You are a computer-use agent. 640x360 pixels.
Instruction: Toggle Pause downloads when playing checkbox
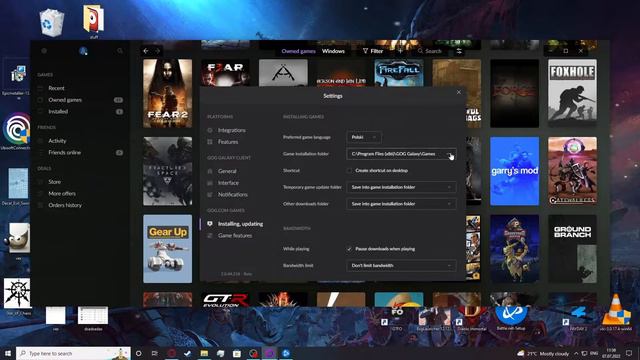[x=349, y=249]
